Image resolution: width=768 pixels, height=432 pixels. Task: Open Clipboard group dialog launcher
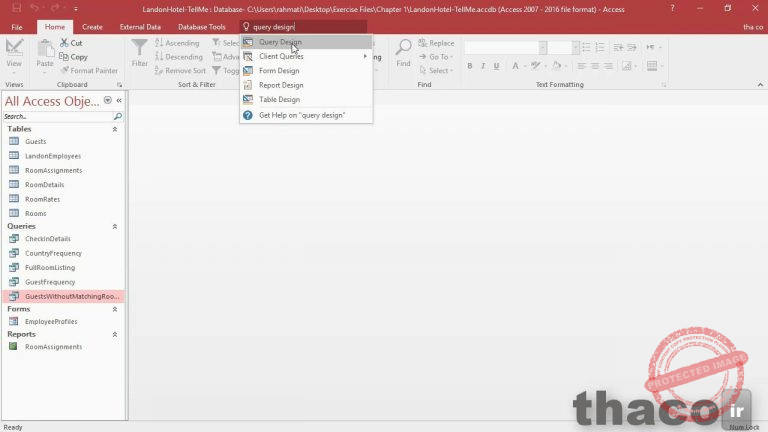point(120,85)
